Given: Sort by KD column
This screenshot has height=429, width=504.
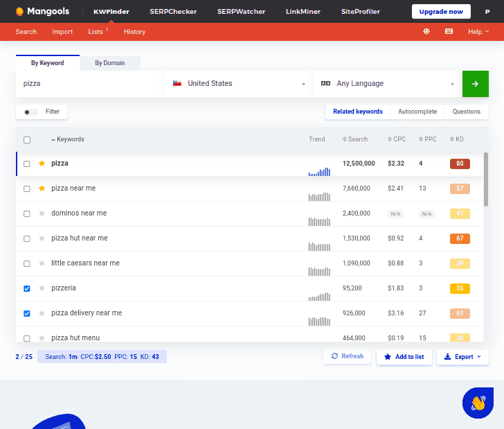Looking at the screenshot, I should click(x=457, y=139).
